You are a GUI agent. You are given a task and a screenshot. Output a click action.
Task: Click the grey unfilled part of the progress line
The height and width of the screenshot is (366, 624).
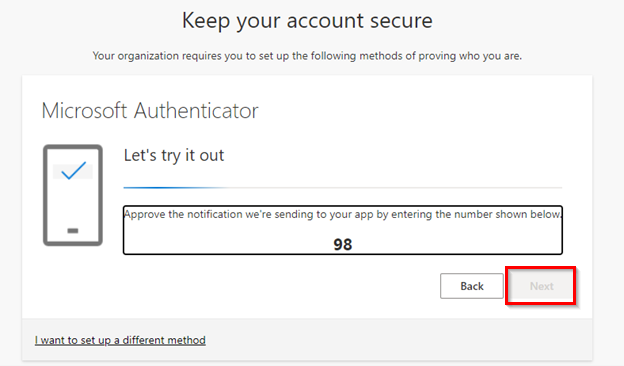(x=394, y=187)
